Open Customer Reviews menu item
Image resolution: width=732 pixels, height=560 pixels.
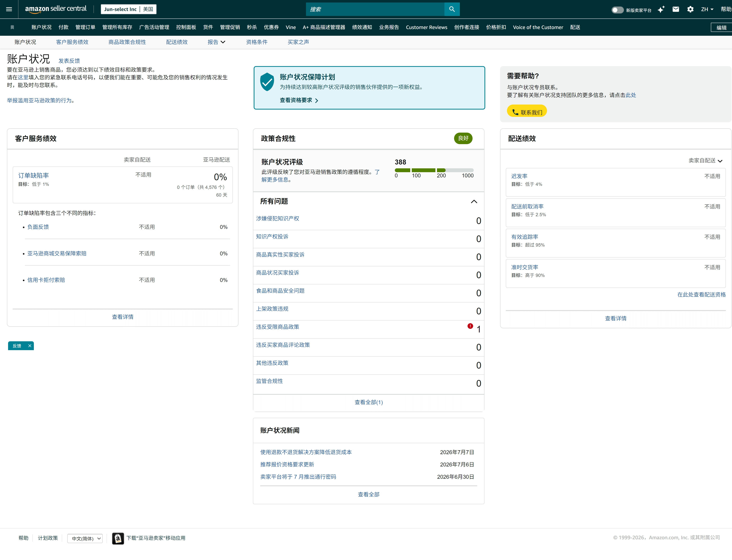[x=426, y=27]
